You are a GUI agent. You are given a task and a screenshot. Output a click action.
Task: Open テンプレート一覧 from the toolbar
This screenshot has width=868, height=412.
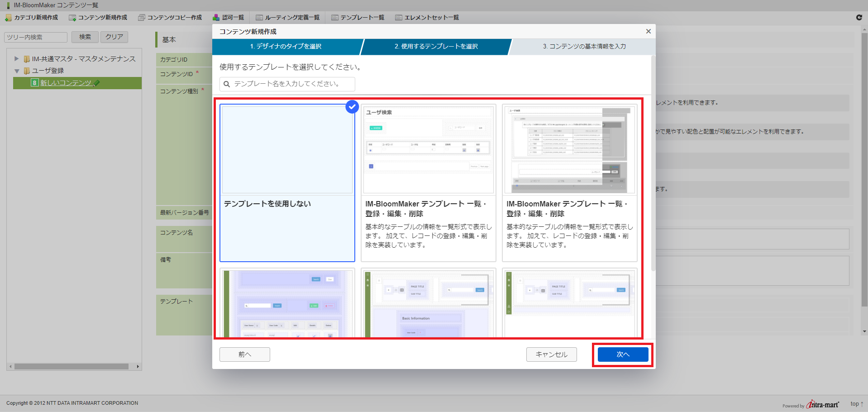click(335, 18)
